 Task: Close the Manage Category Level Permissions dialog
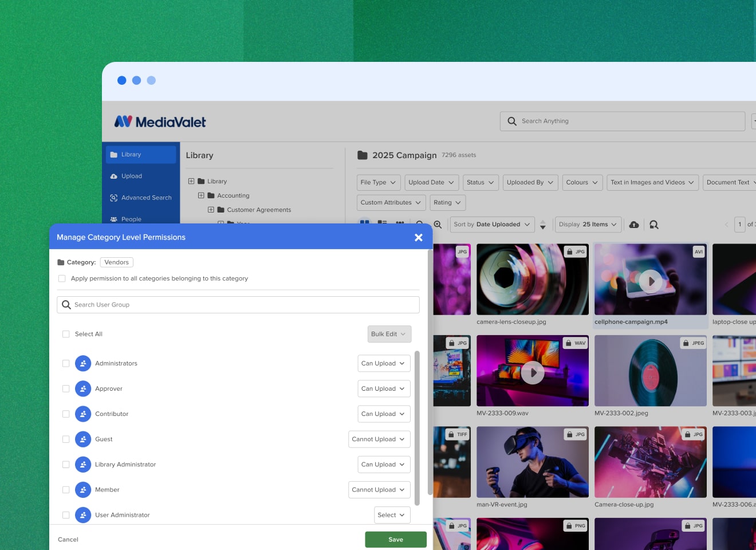click(x=419, y=237)
